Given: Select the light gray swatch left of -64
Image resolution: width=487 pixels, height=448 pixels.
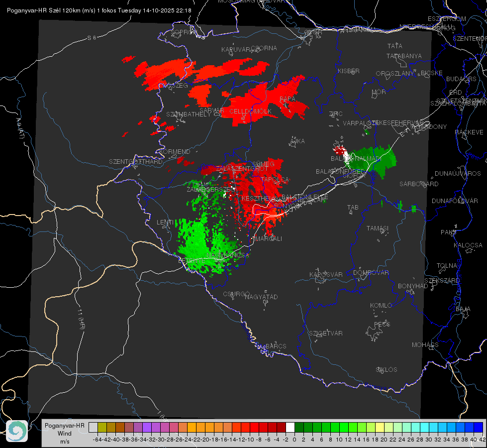Looking at the screenshot, I should tap(93, 427).
